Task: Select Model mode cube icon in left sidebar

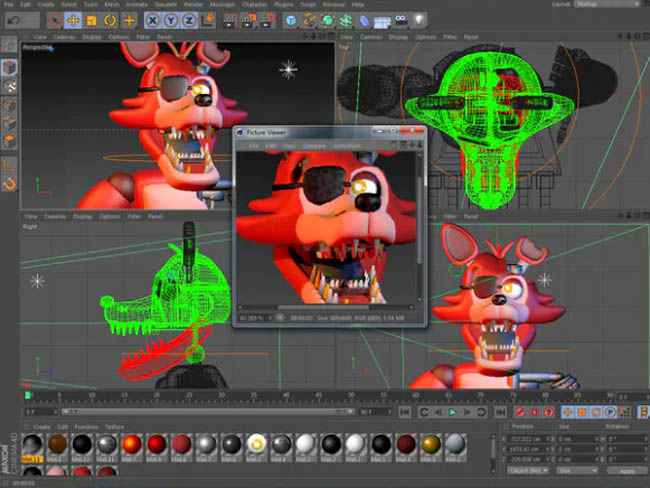Action: tap(9, 67)
